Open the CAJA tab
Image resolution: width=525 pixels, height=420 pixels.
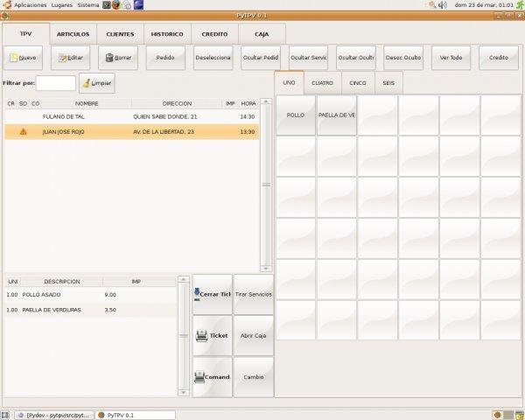(261, 34)
